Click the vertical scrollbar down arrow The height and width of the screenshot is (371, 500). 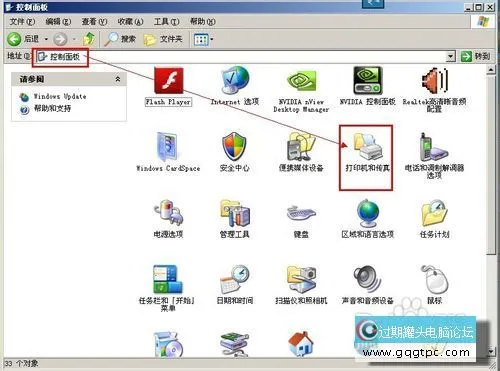[491, 351]
